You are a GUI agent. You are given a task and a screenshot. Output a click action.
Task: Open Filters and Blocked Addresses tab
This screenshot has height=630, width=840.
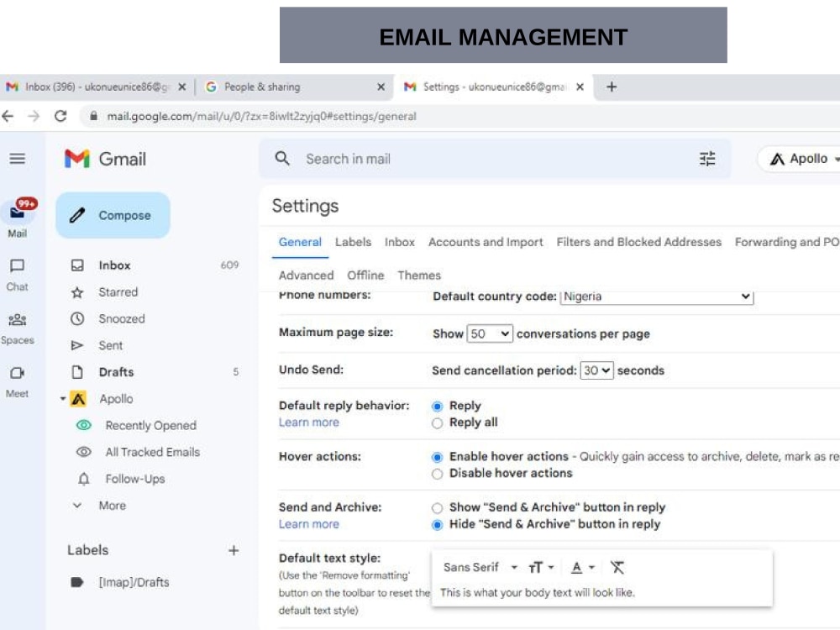click(x=638, y=242)
